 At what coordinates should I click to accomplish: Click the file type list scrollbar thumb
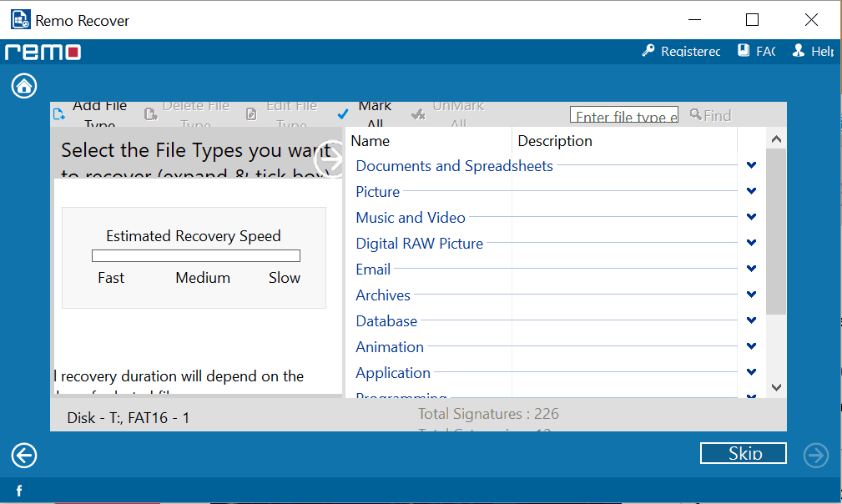776,232
